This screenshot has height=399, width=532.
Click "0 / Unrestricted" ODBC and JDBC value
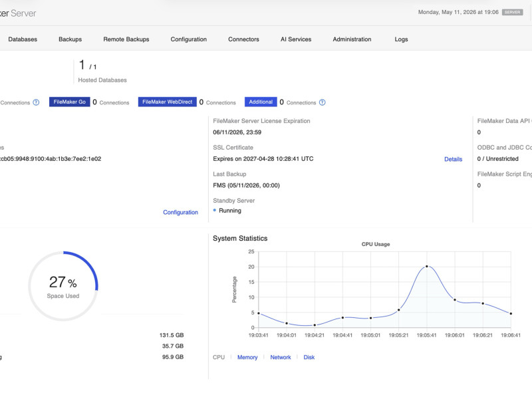497,159
